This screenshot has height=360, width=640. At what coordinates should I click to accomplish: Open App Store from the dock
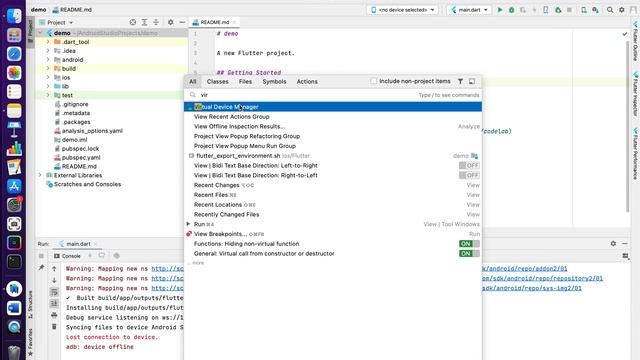pos(14,186)
